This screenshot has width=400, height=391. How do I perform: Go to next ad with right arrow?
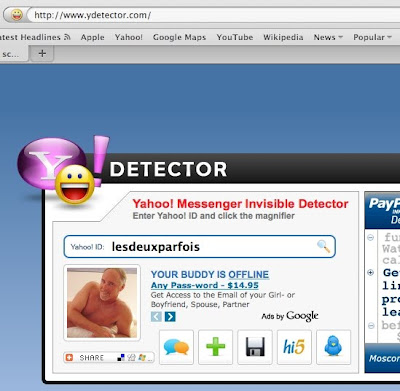click(170, 316)
